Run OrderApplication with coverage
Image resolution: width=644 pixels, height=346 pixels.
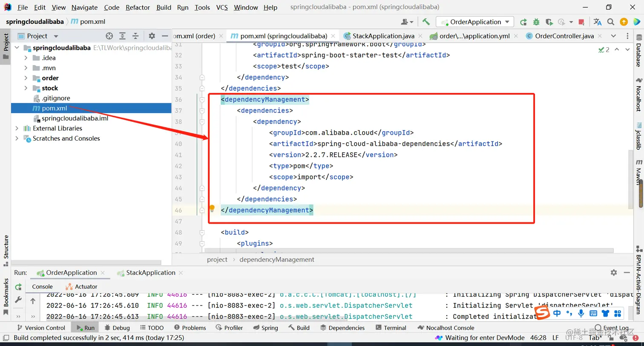tap(549, 22)
